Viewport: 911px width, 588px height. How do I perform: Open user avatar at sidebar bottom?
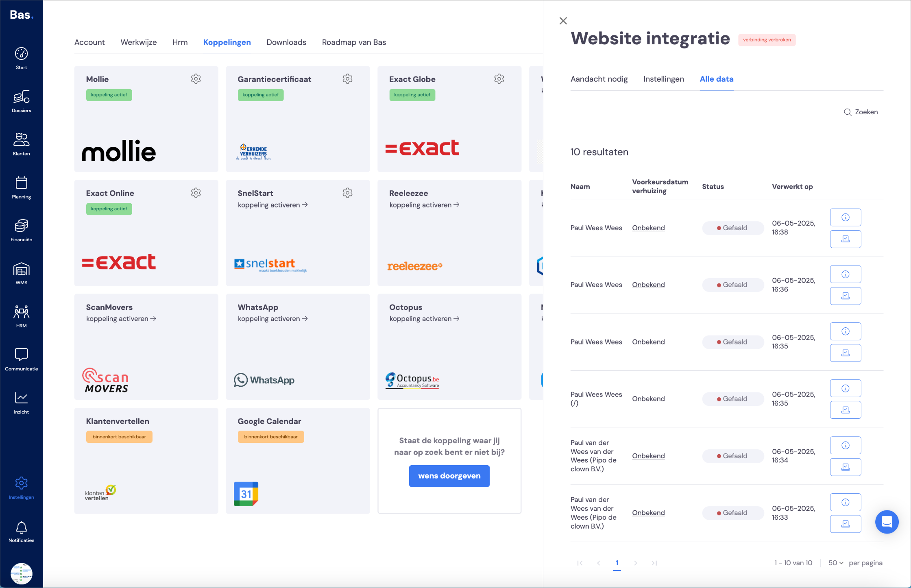pos(21,573)
